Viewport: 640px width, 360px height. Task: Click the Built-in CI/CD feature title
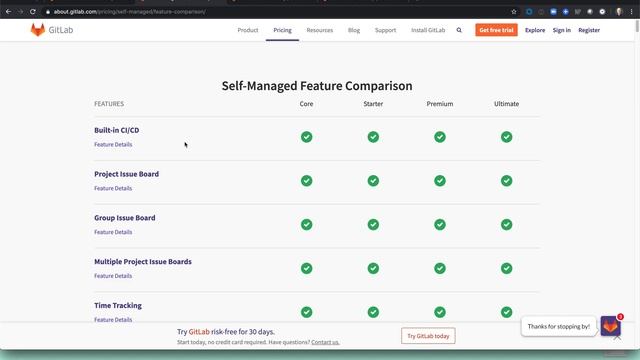[117, 130]
